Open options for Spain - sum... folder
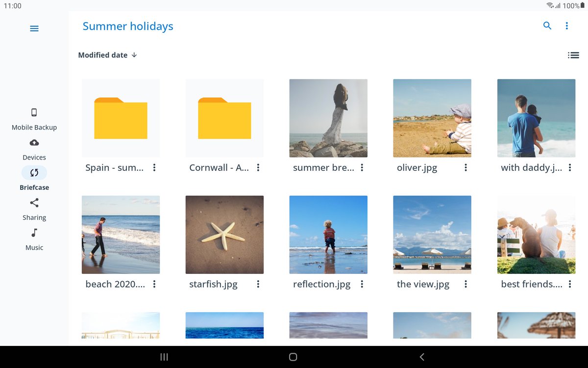The width and height of the screenshot is (588, 368). 154,167
